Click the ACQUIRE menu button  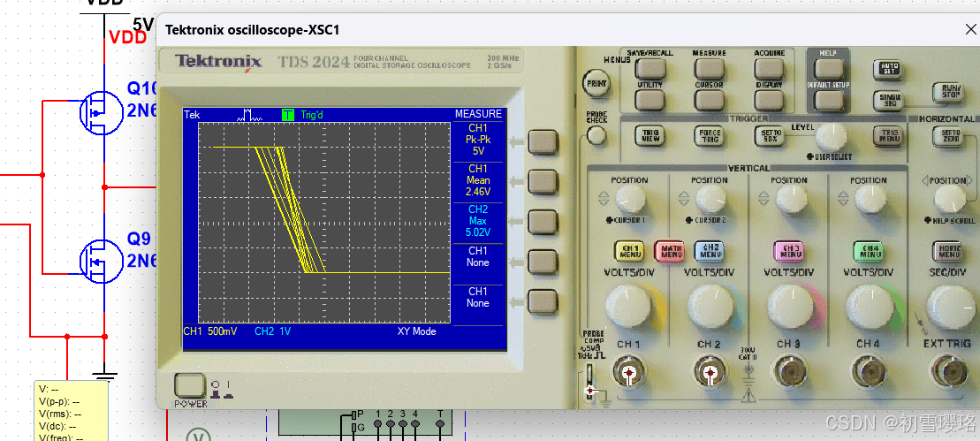769,68
